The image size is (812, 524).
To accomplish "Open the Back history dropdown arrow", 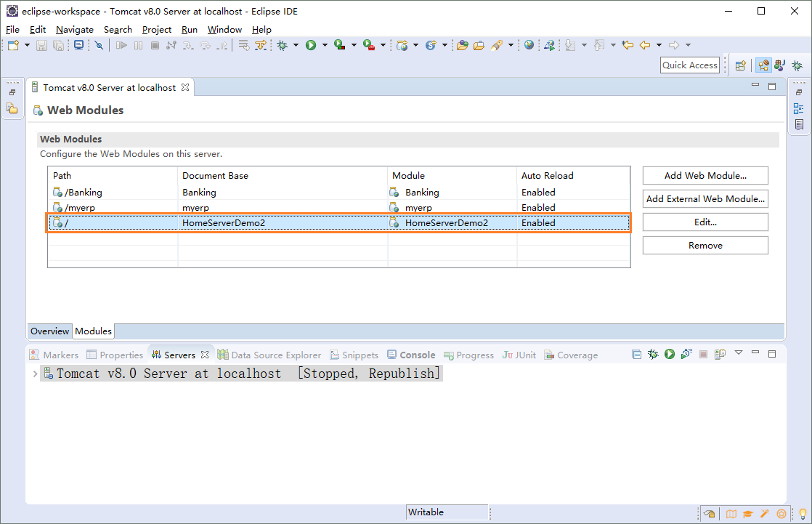I will [659, 45].
